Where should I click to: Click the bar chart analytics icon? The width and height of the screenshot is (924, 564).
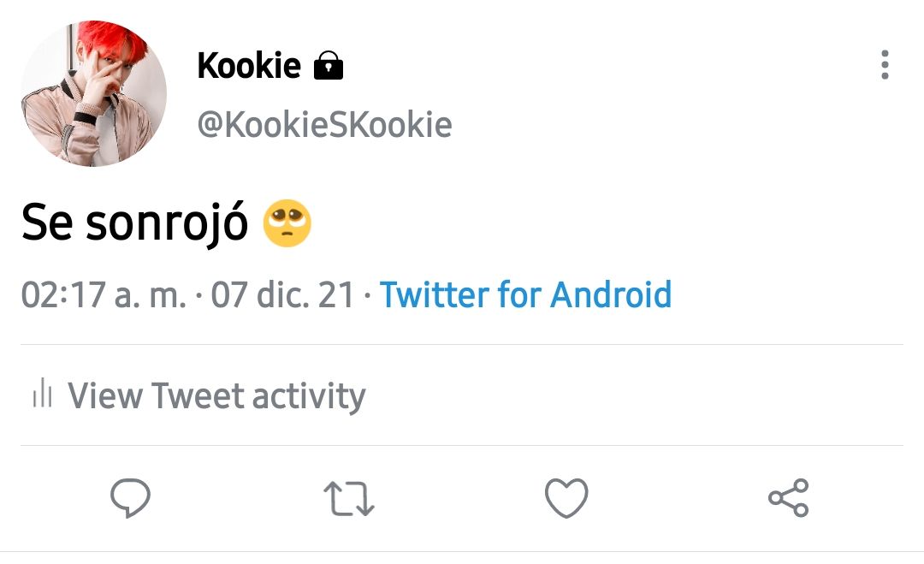(43, 393)
